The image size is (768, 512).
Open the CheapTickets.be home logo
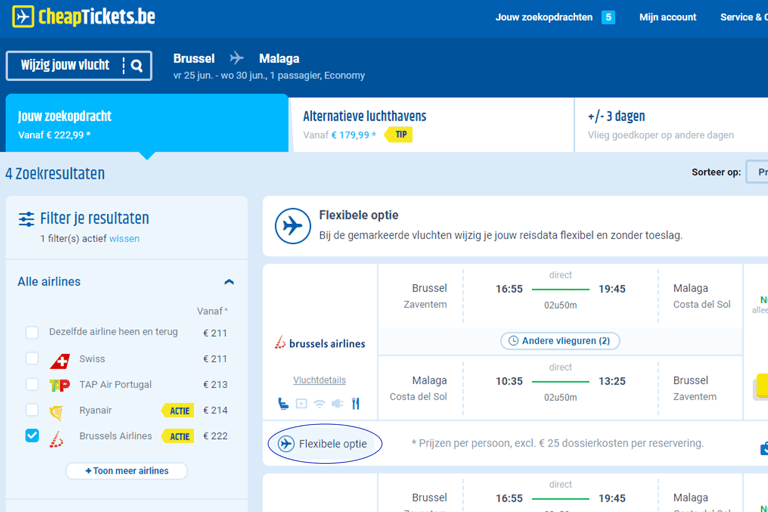pyautogui.click(x=84, y=17)
